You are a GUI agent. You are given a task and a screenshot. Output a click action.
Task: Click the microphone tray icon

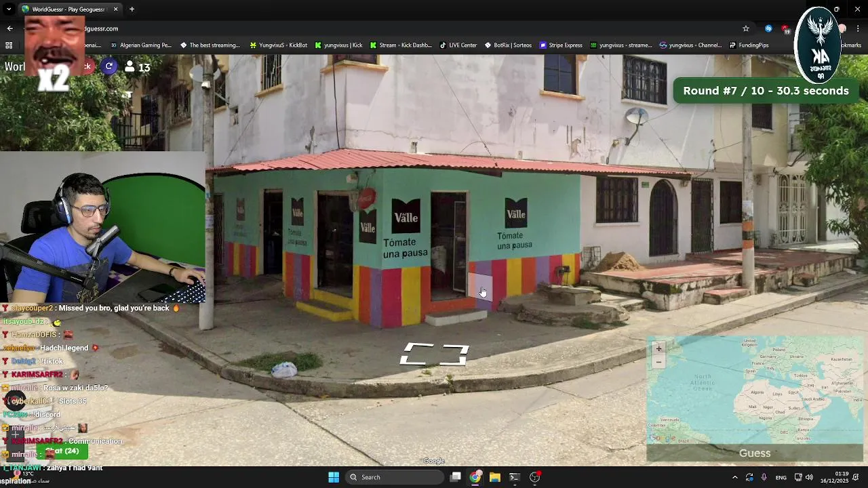click(x=764, y=477)
